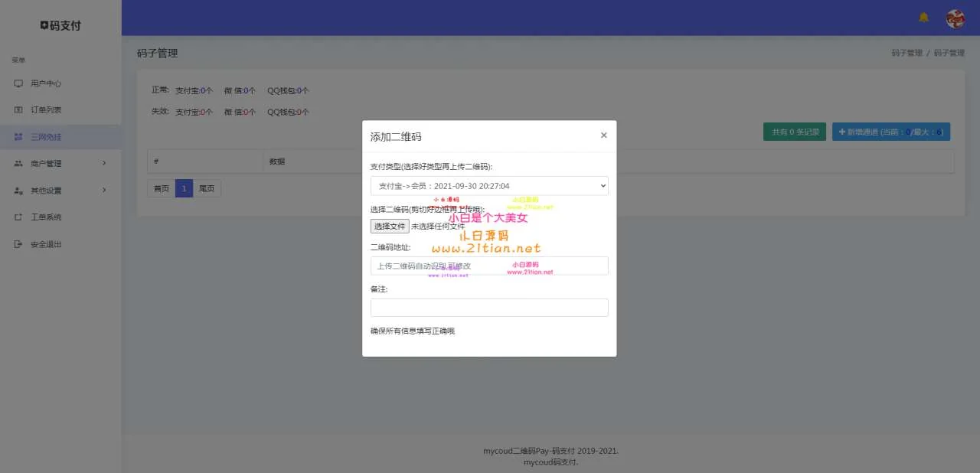Open the 支付类型 dropdown

489,186
